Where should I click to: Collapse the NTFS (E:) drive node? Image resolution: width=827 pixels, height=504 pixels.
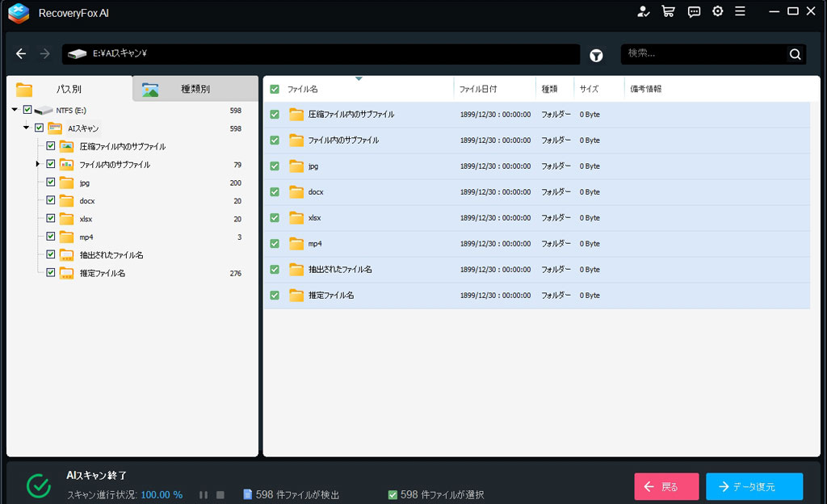[x=15, y=110]
